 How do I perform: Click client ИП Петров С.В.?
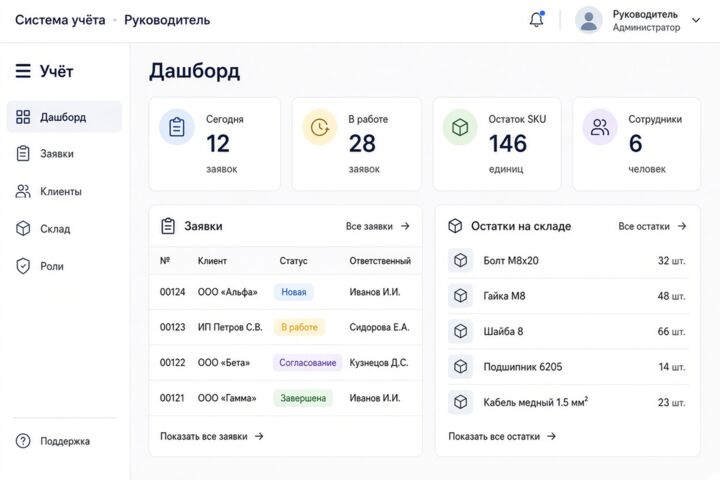[x=230, y=328]
